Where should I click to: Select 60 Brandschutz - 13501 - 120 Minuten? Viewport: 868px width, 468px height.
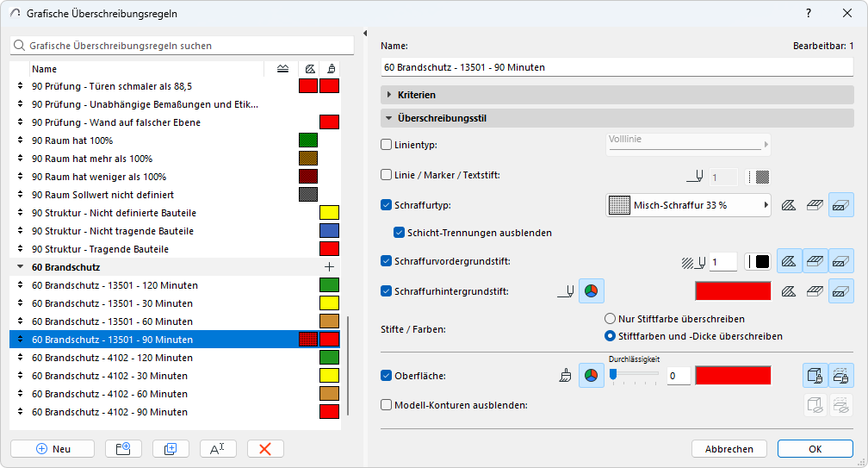175,285
